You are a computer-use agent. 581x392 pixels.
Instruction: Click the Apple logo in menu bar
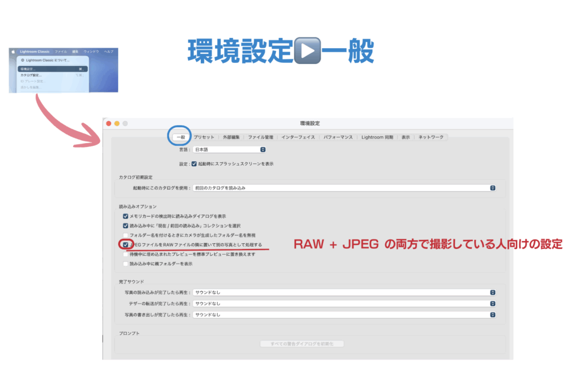tap(12, 52)
